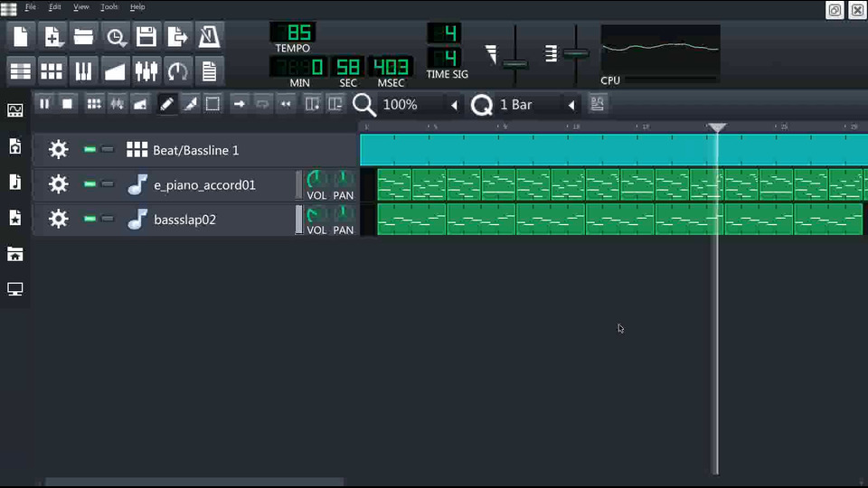Open the project notes icon

coord(209,70)
